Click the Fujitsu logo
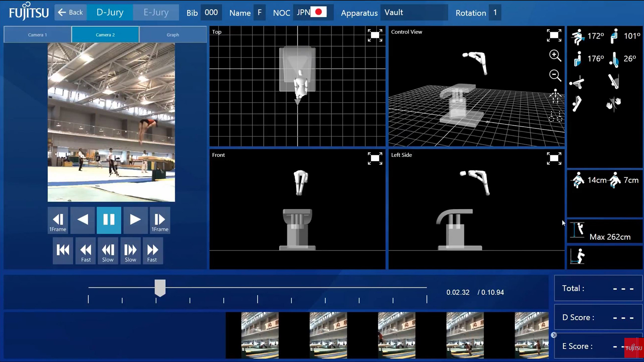 tap(29, 12)
